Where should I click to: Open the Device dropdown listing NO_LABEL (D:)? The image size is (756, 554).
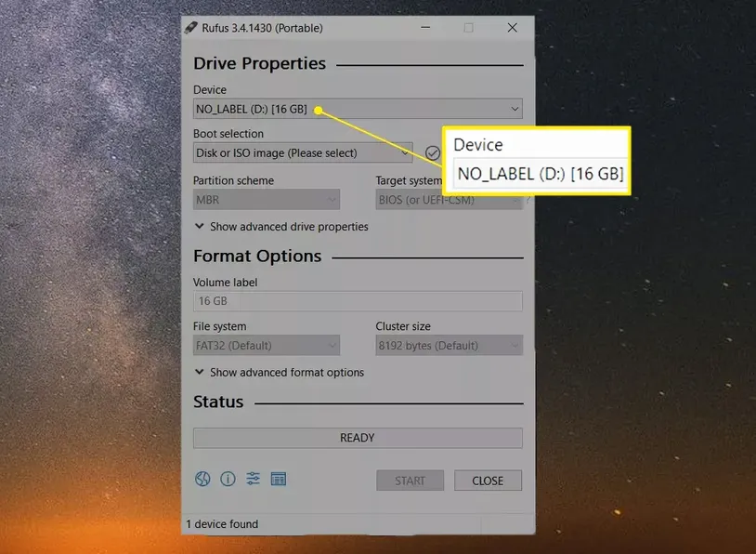(358, 109)
